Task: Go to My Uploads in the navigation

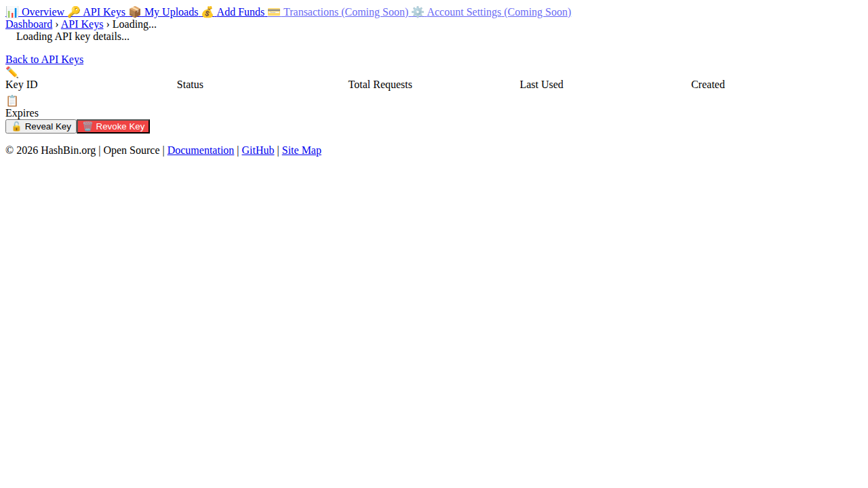Action: coord(164,12)
